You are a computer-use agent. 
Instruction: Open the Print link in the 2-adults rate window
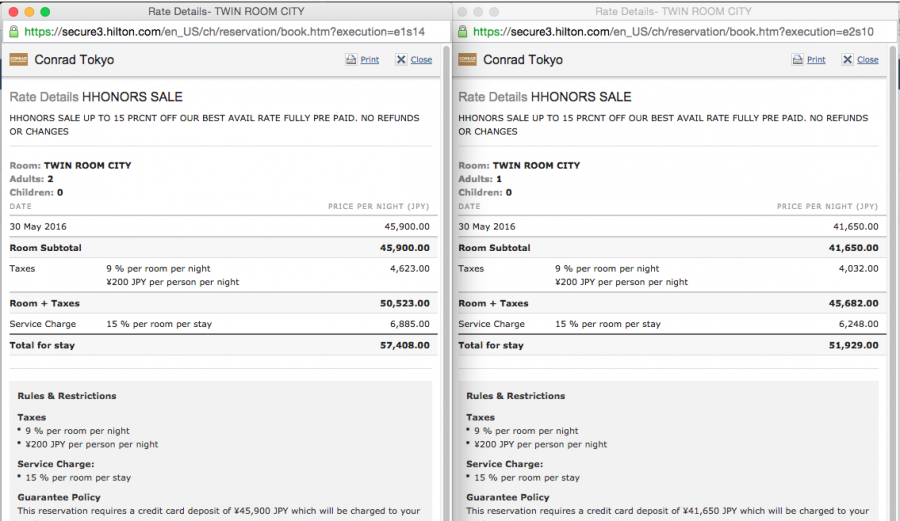click(370, 60)
